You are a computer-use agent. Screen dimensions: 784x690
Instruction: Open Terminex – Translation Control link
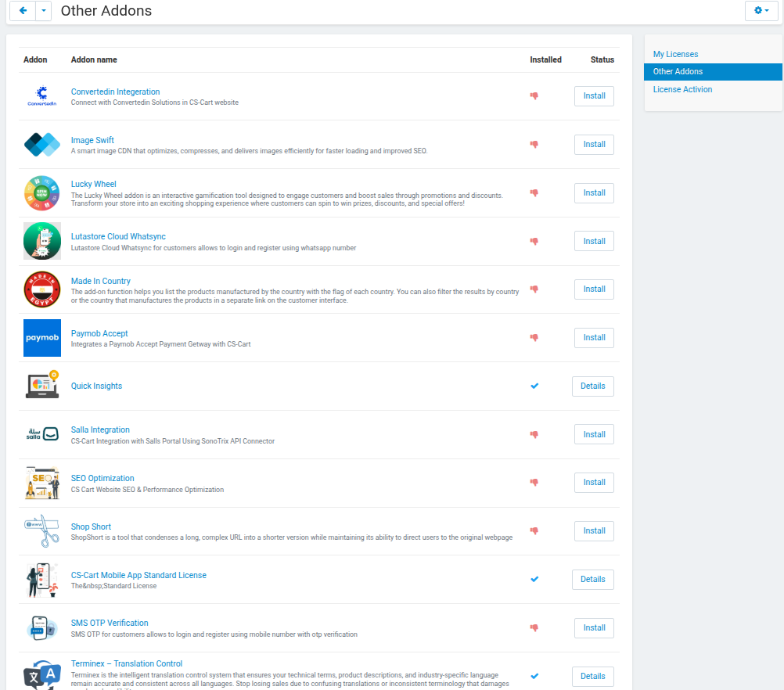pos(126,663)
